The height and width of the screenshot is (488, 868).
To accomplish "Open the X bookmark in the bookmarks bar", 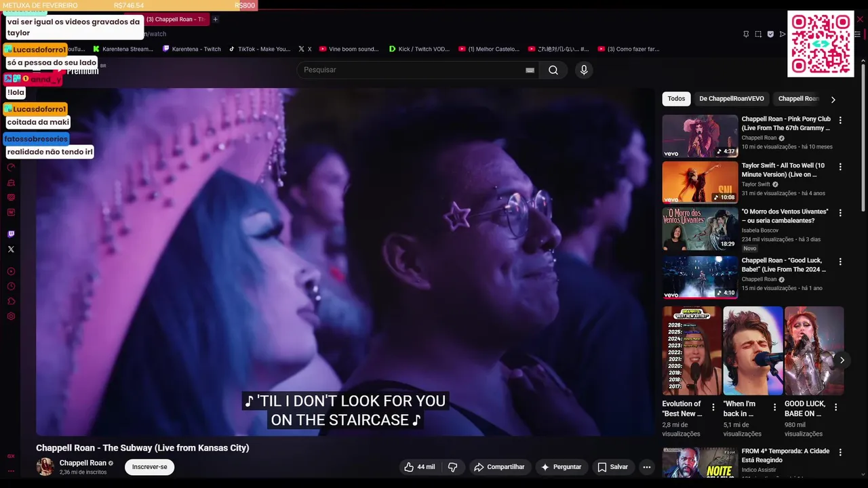I will click(x=305, y=49).
